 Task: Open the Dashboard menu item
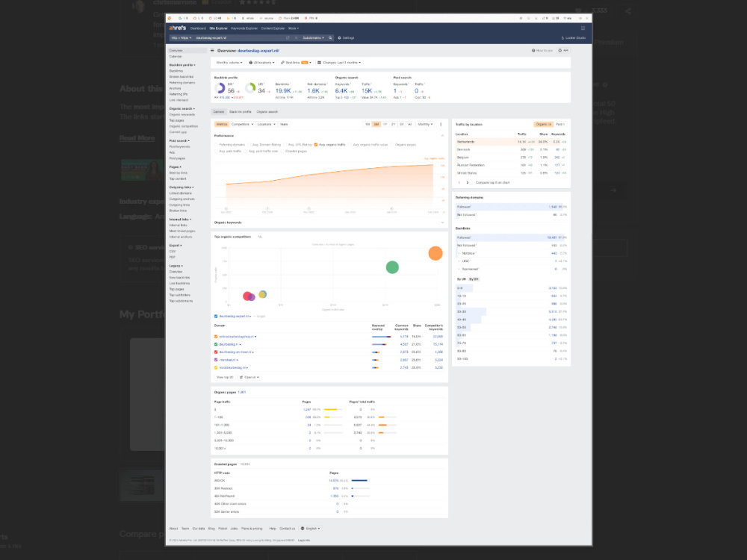point(198,28)
